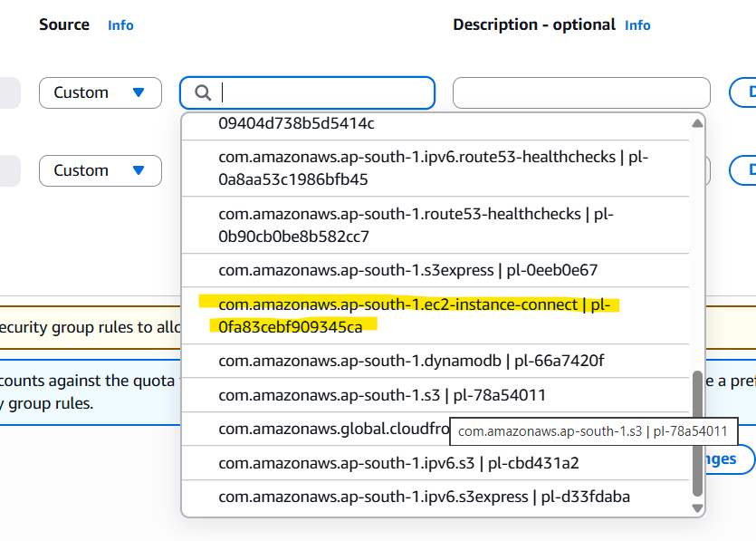Pick the highlighted ec2-instance-connect prefix list

421,315
